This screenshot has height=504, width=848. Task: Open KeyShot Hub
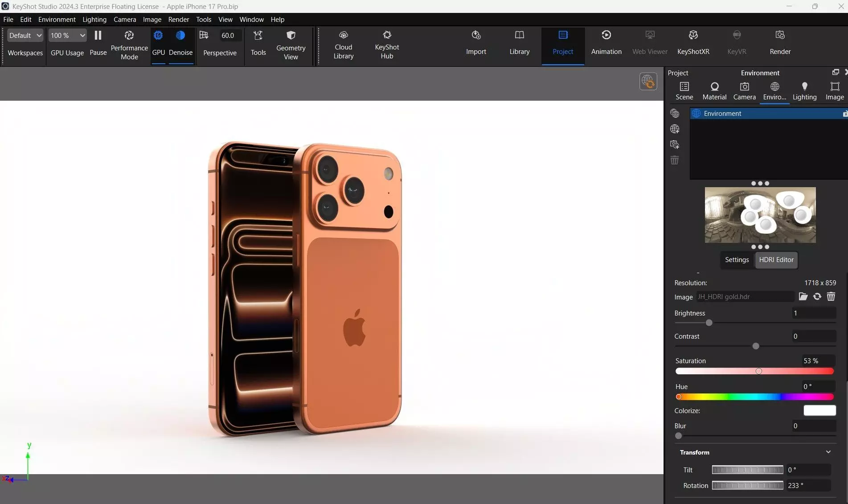[387, 45]
